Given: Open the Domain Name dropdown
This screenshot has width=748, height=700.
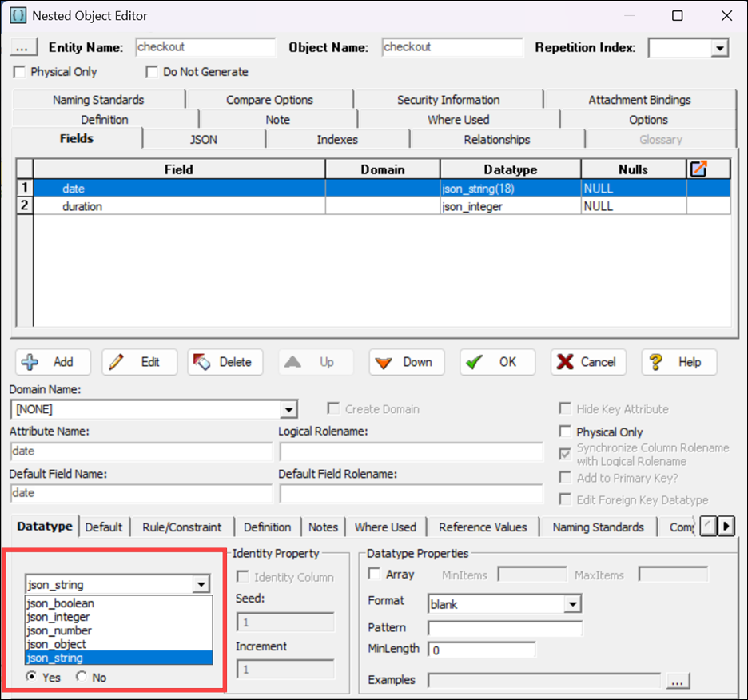Looking at the screenshot, I should [288, 410].
